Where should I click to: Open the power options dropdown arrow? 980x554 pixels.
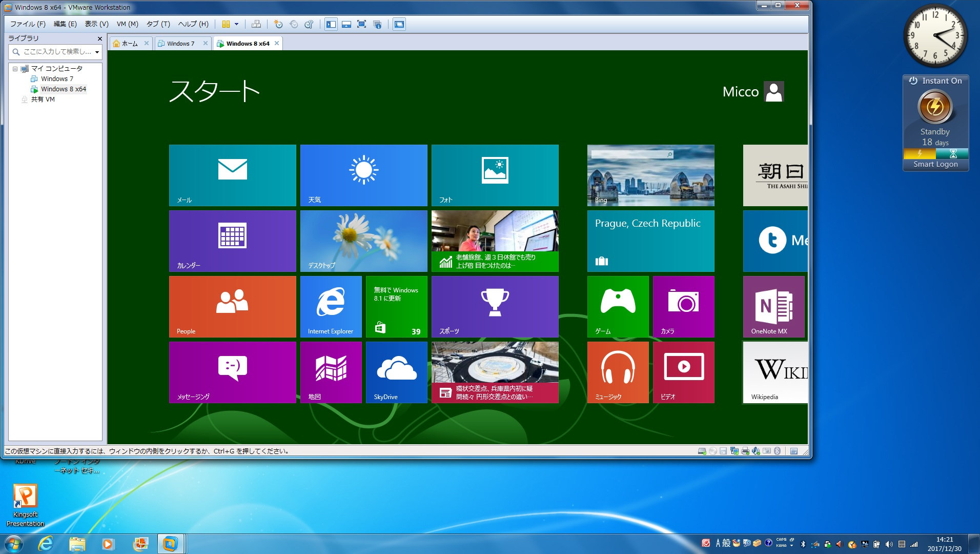click(237, 24)
